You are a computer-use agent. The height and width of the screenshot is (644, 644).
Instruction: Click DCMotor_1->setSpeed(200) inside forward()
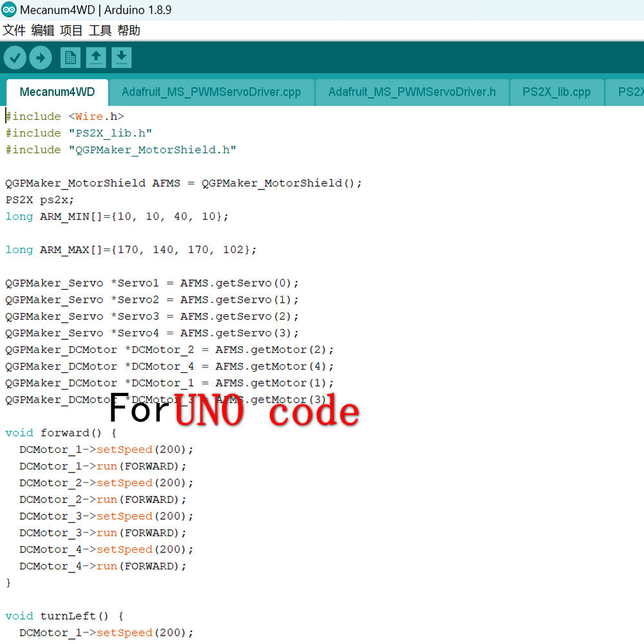click(x=106, y=450)
